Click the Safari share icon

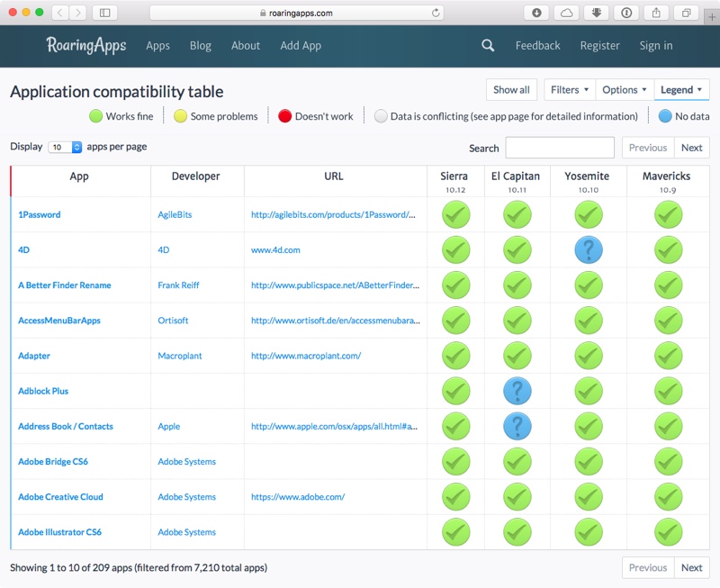[656, 13]
